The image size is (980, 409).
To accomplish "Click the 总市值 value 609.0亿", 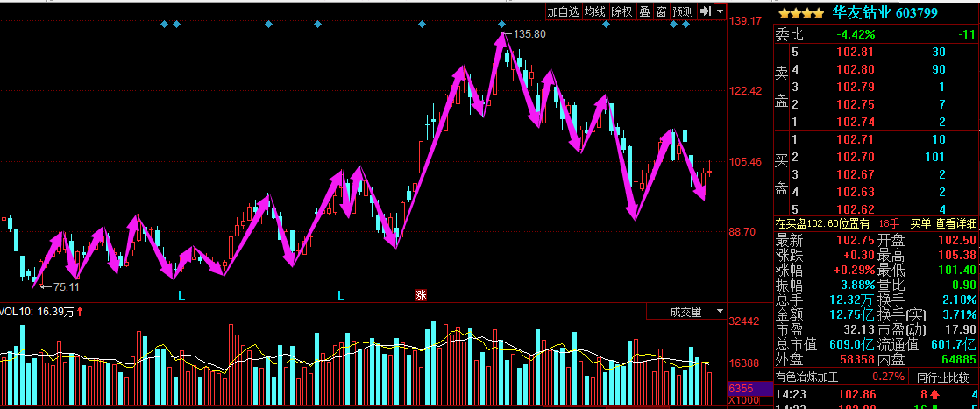I will pyautogui.click(x=853, y=345).
